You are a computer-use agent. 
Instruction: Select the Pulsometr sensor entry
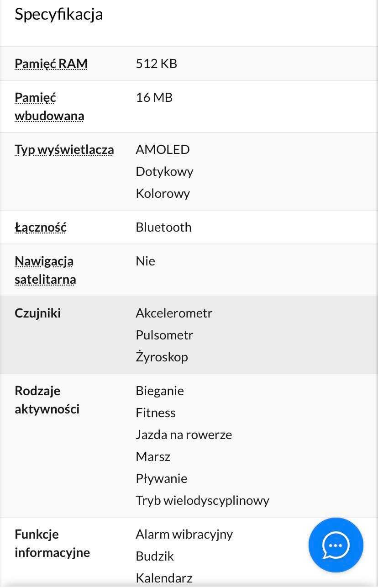(164, 335)
